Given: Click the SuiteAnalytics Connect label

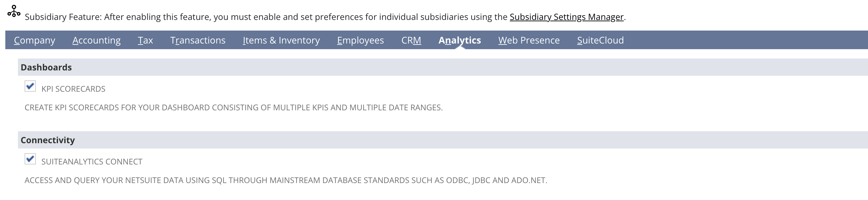Looking at the screenshot, I should [x=92, y=161].
